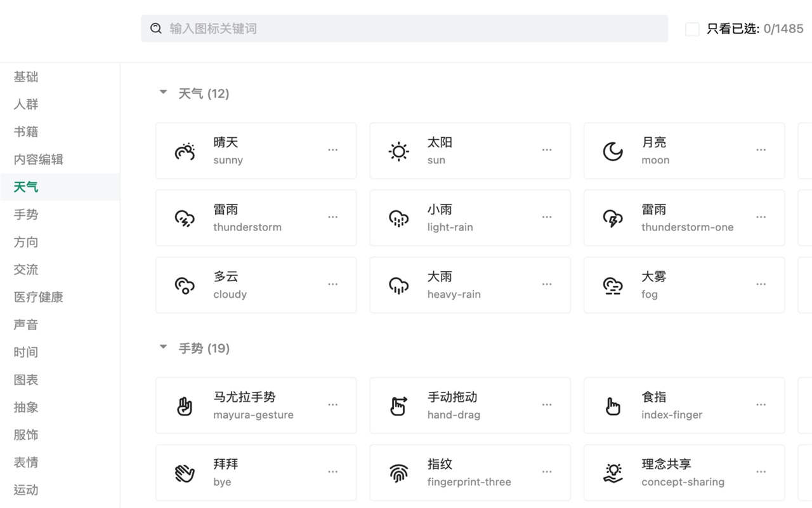Open more options for sunny
The width and height of the screenshot is (812, 508).
pyautogui.click(x=333, y=150)
